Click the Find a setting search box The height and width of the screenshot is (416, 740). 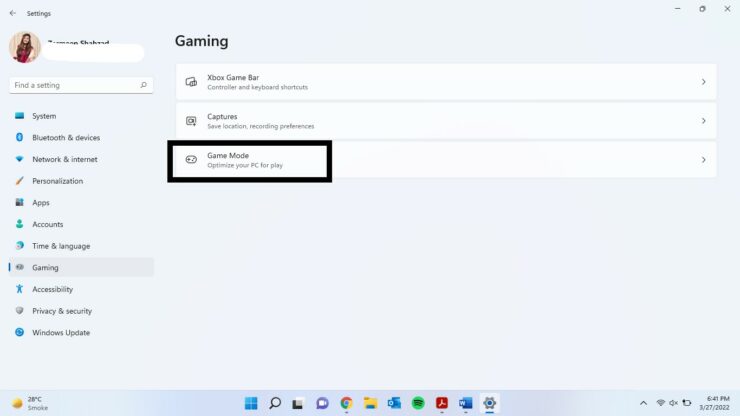coord(81,85)
